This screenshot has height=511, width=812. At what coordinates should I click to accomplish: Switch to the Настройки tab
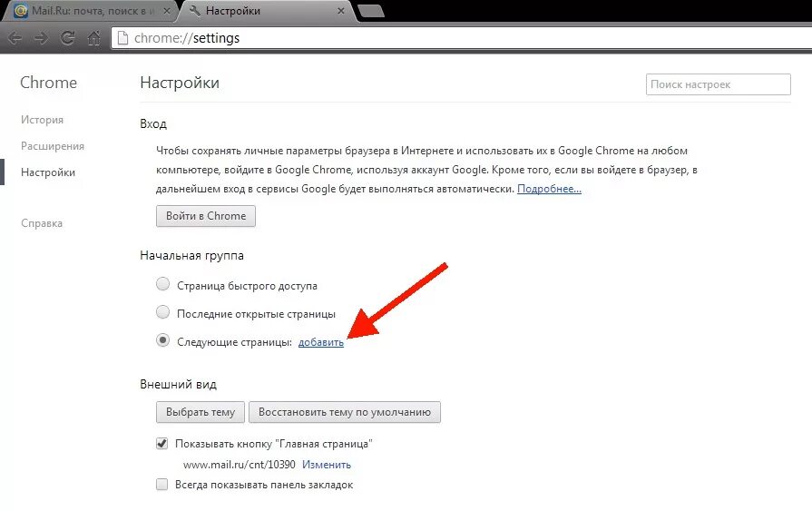[x=267, y=11]
